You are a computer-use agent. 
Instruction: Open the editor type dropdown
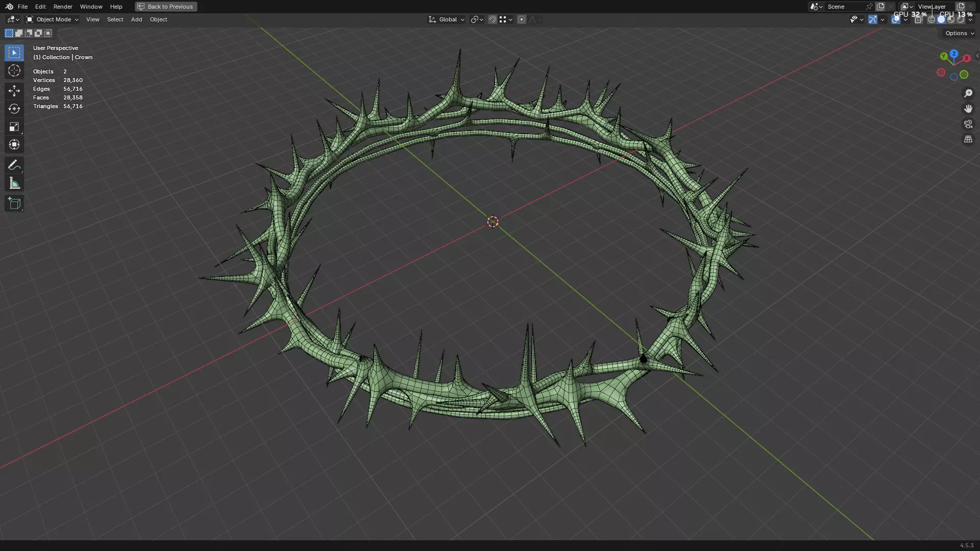(x=13, y=19)
